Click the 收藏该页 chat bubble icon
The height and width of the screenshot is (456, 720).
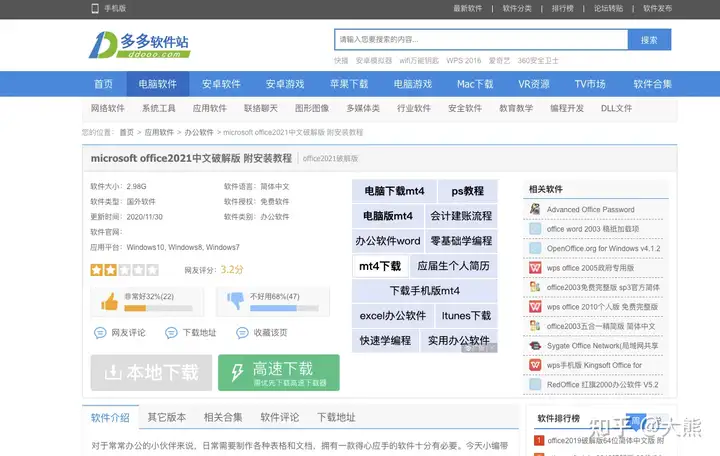point(242,333)
